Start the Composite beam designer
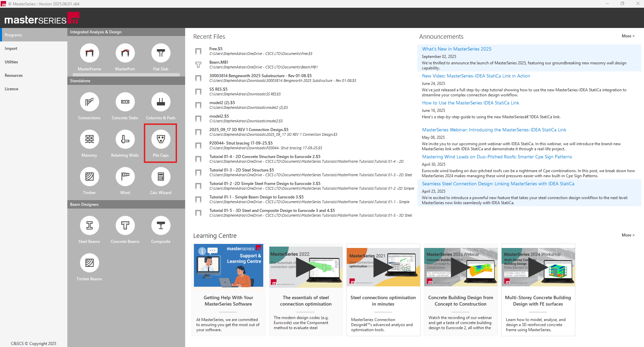This screenshot has height=347, width=644. (x=161, y=226)
